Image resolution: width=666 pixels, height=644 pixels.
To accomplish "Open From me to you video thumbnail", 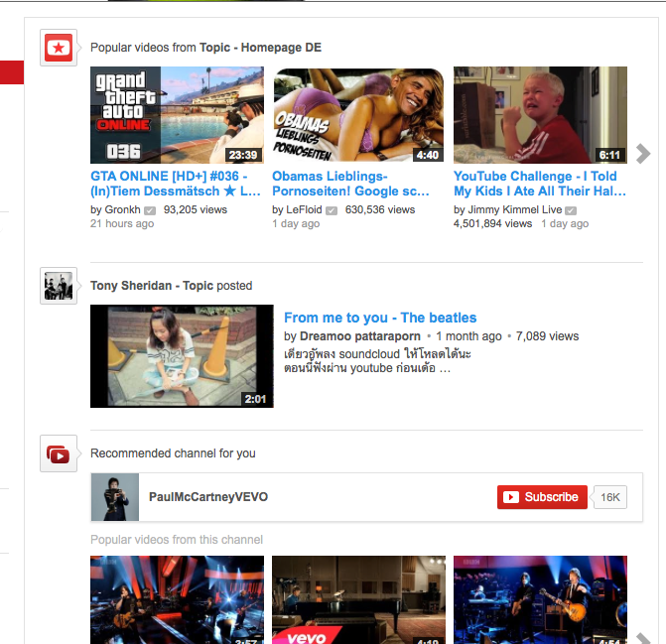I will pyautogui.click(x=182, y=356).
